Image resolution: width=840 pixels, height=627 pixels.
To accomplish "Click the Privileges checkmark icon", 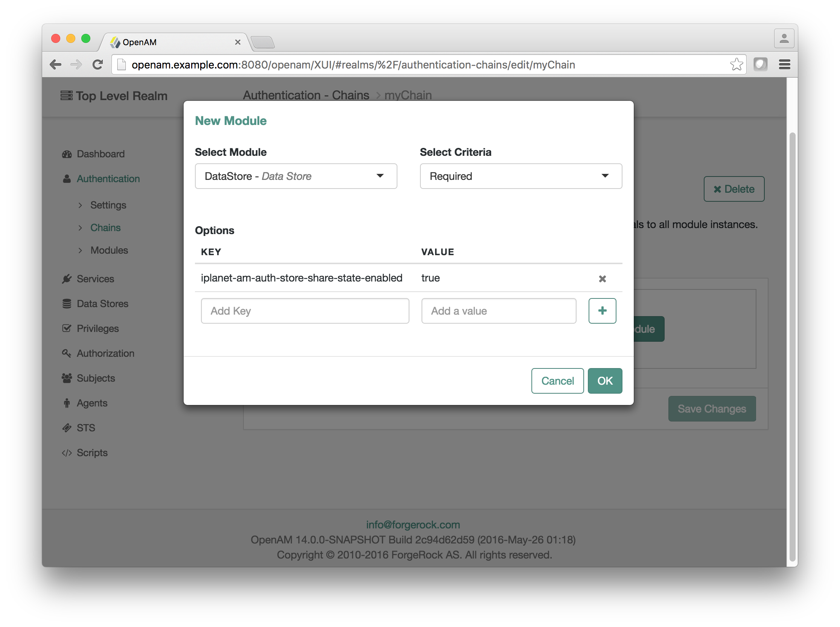I will pos(67,328).
